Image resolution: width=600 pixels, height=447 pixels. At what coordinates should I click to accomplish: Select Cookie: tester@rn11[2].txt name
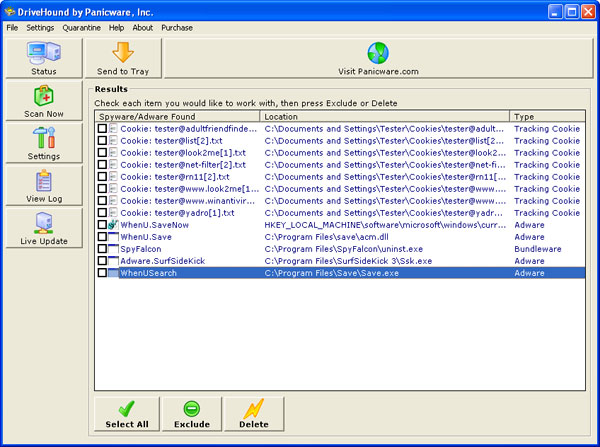pos(175,177)
